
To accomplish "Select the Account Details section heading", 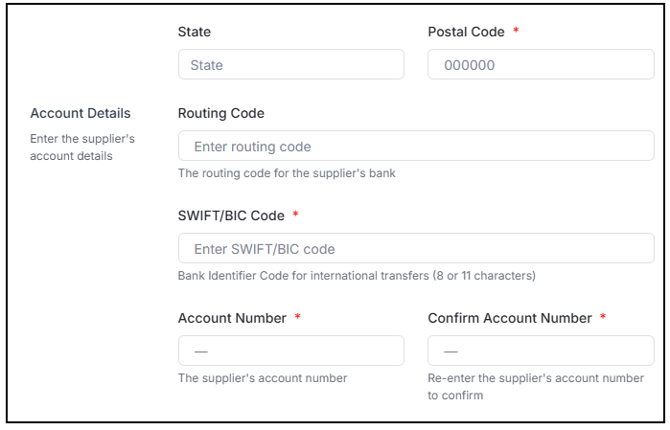I will point(80,113).
